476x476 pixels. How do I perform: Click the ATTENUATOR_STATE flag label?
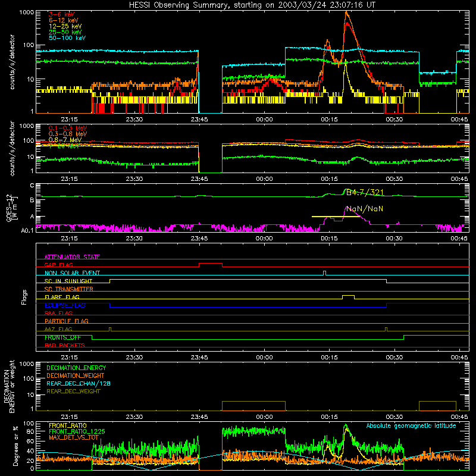coord(72,257)
